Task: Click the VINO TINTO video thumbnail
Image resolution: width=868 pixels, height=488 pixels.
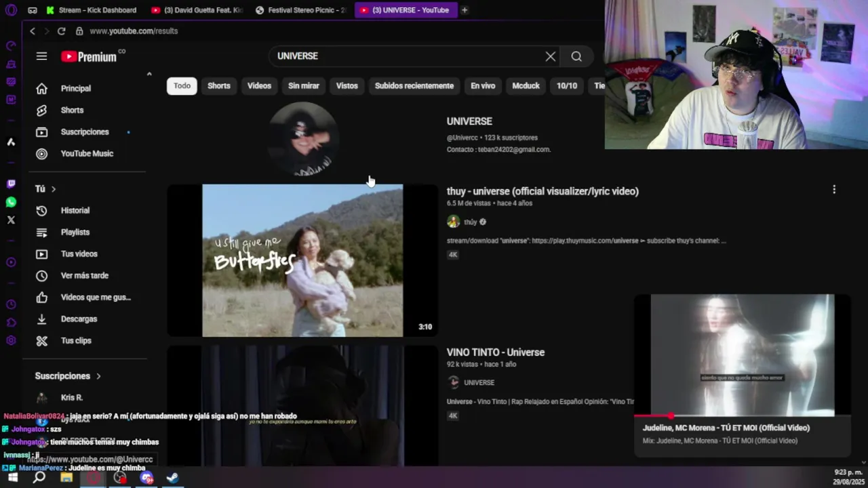Action: click(x=302, y=405)
